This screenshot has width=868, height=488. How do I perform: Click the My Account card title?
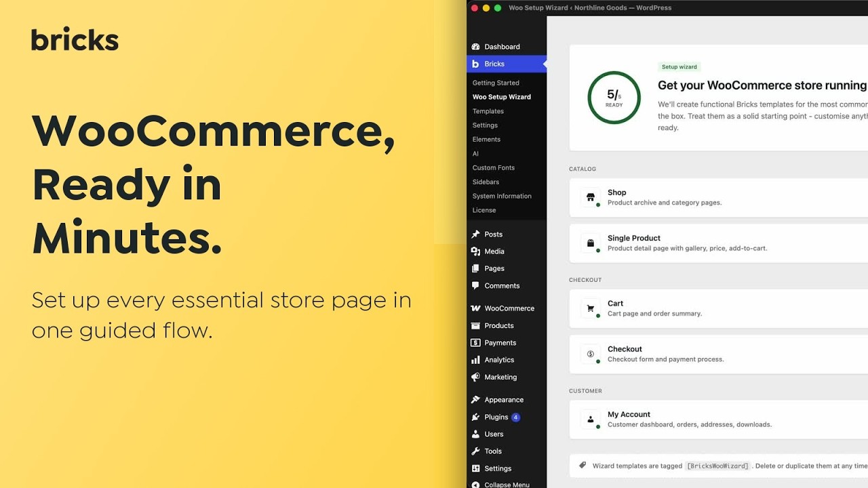pyautogui.click(x=629, y=415)
